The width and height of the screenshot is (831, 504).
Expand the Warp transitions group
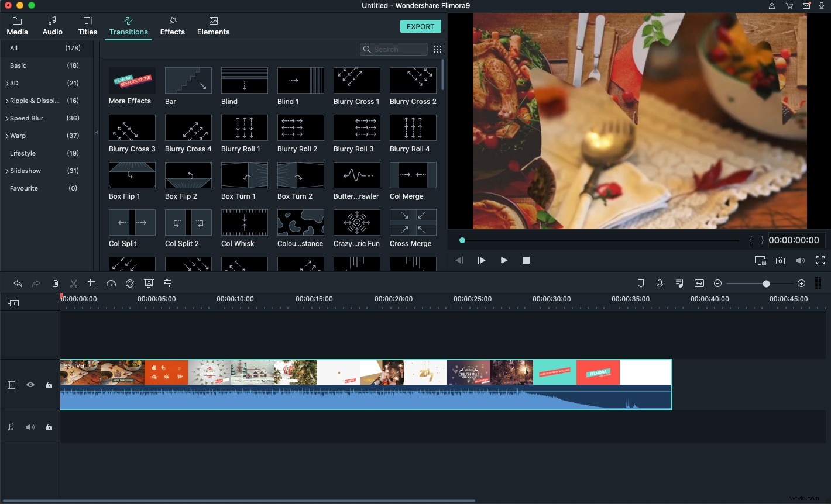click(x=18, y=136)
